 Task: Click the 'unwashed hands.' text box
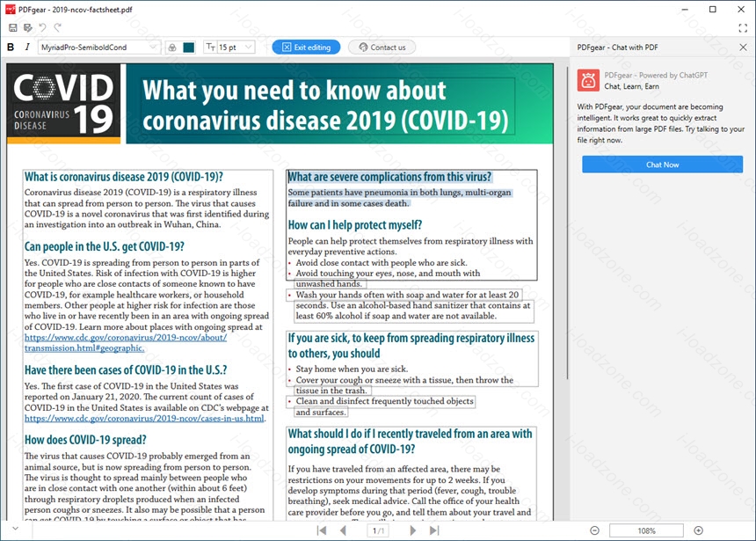[330, 284]
